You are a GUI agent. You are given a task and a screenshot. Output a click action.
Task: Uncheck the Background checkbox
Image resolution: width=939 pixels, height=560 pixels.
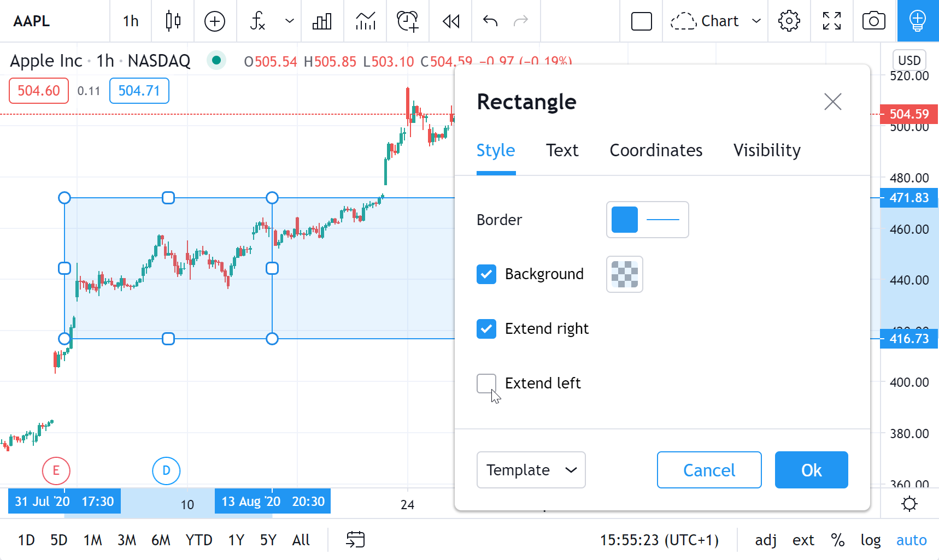486,274
